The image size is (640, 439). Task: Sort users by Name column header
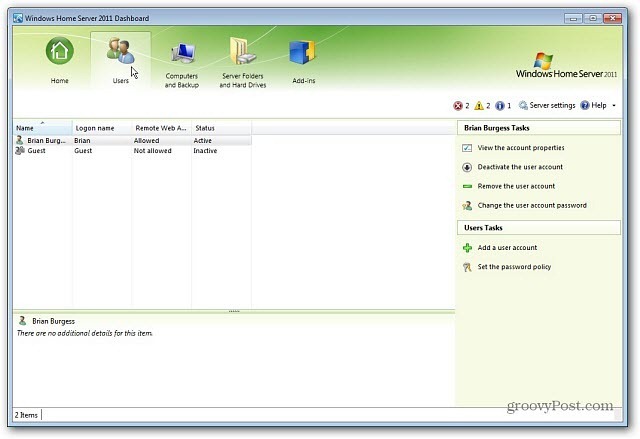coord(42,129)
